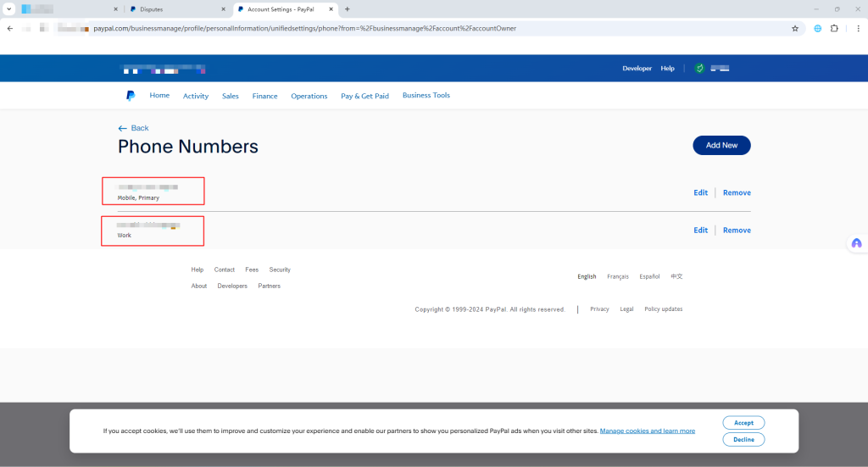Click the PayPal logo icon in navigation
Viewport: 868px width, 467px height.
click(x=130, y=96)
